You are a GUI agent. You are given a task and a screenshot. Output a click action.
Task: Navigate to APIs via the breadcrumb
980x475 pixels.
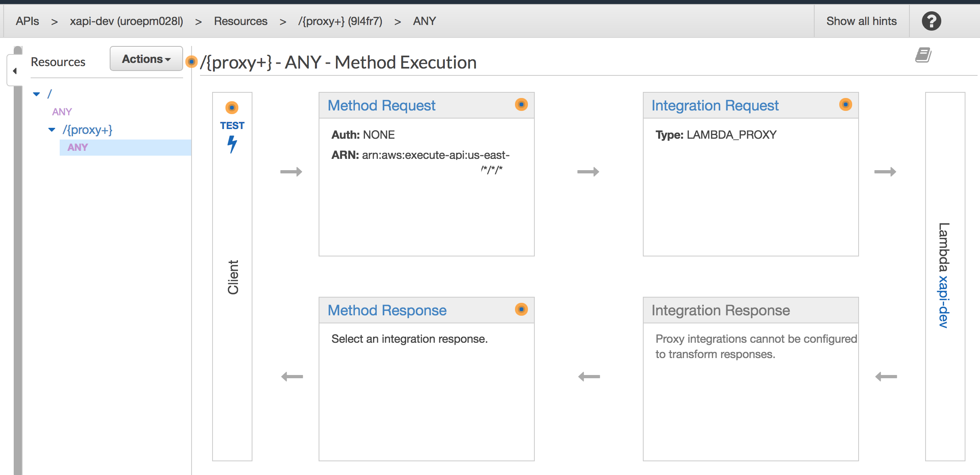point(27,21)
